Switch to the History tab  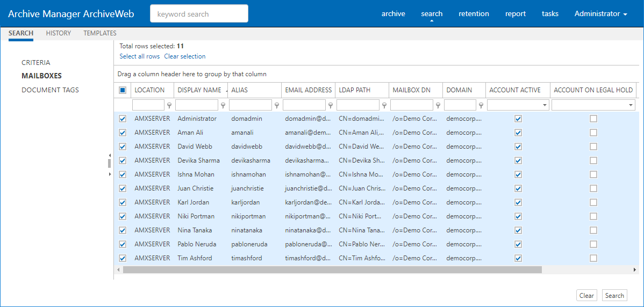pos(59,33)
